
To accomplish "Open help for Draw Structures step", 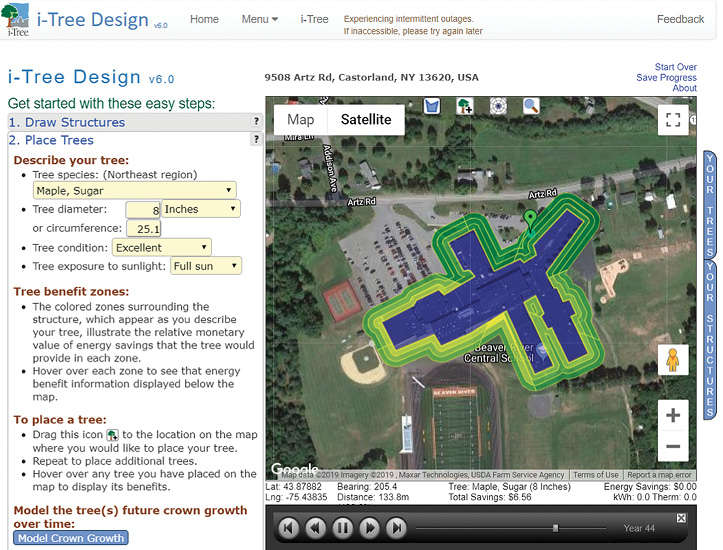I will [256, 121].
